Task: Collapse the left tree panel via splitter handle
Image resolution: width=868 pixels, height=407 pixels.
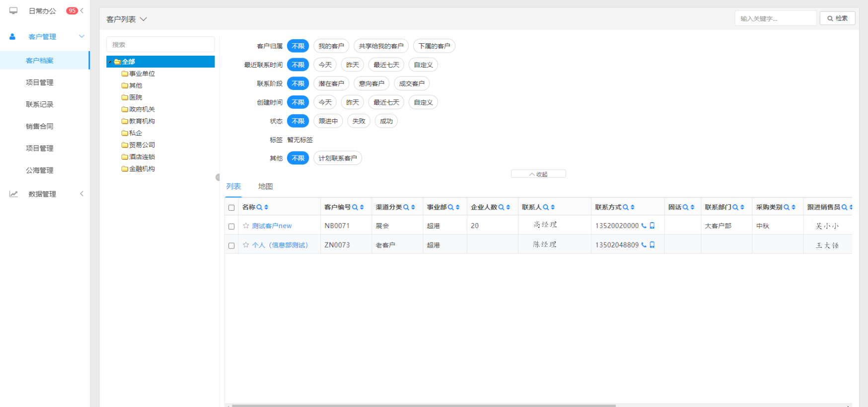Action: tap(217, 177)
